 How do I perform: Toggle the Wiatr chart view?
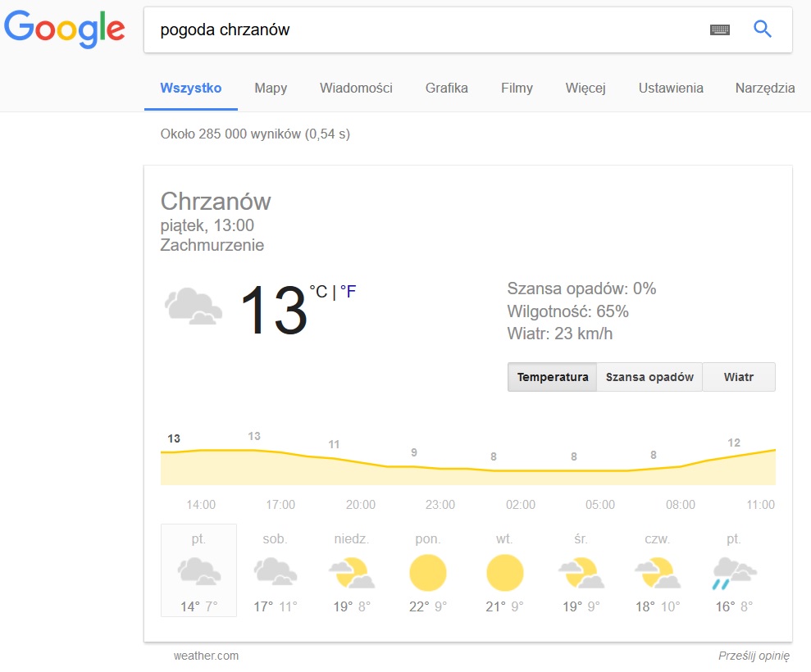(739, 377)
